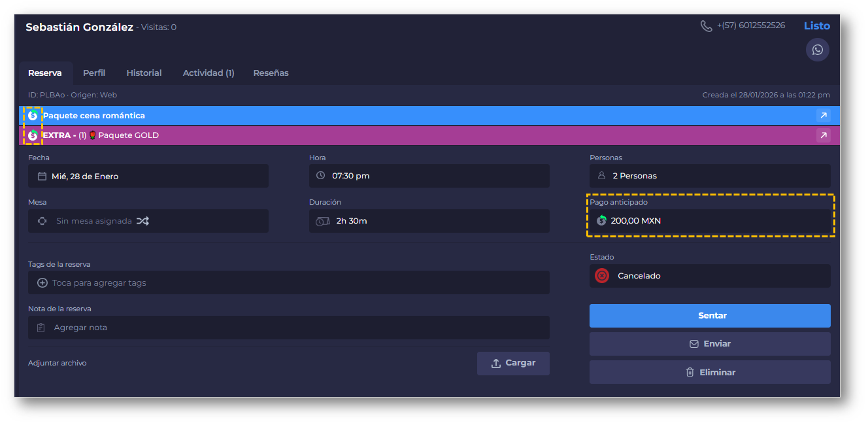Viewport: 868px width, 425px height.
Task: Click the Paquete cena romántica blue bar
Action: (429, 116)
